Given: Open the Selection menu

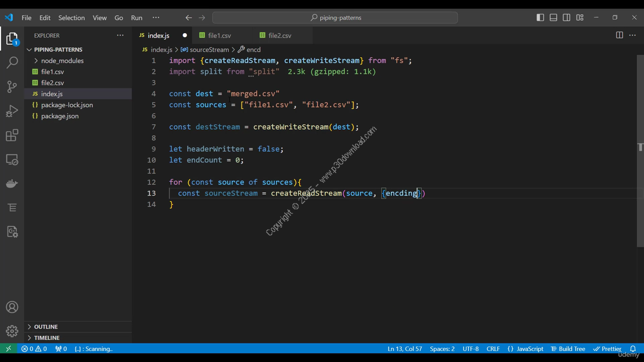Looking at the screenshot, I should [71, 18].
